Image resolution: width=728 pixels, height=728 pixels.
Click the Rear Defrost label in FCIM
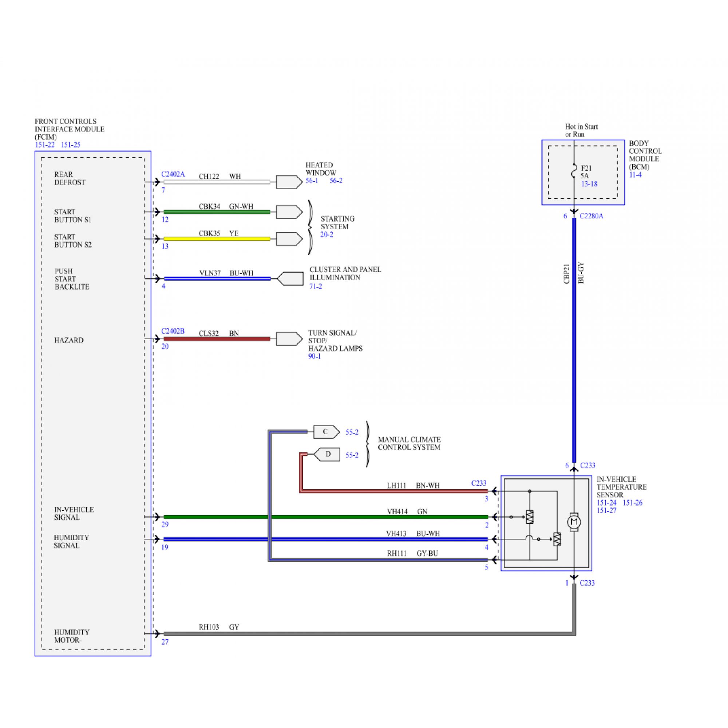tap(70, 178)
